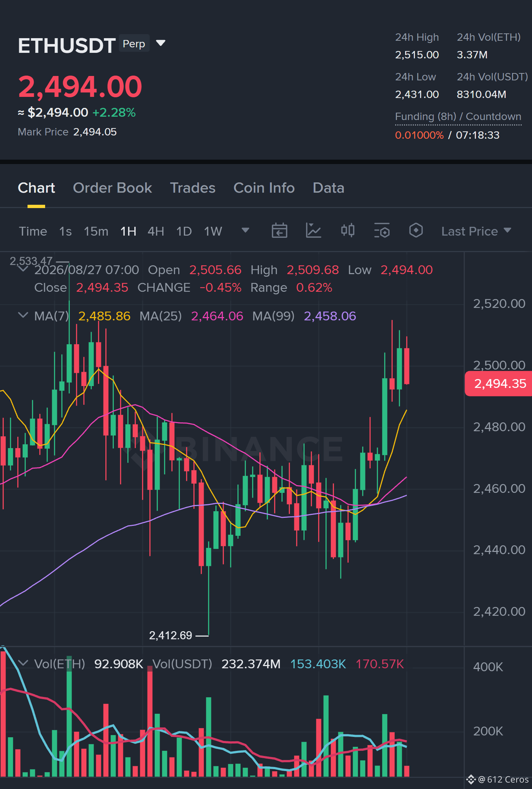The width and height of the screenshot is (532, 789).
Task: Open the candlestick chart style icon
Action: point(348,230)
